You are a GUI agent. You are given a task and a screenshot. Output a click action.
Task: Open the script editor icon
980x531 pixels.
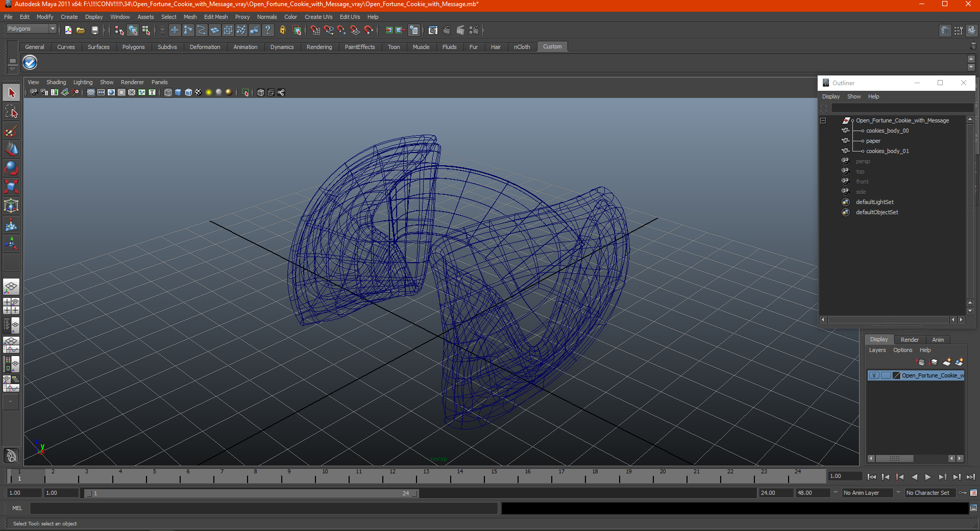point(973,508)
